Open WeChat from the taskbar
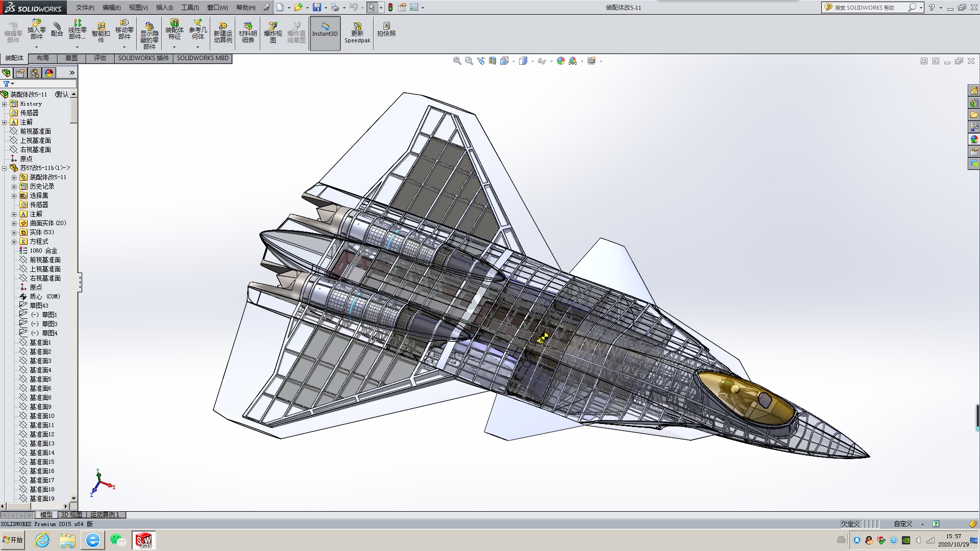 (118, 540)
